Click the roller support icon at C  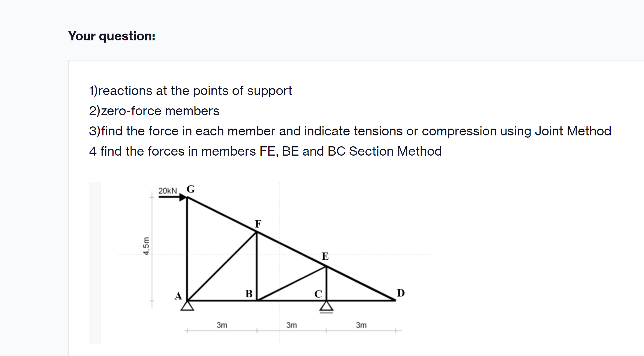point(326,307)
